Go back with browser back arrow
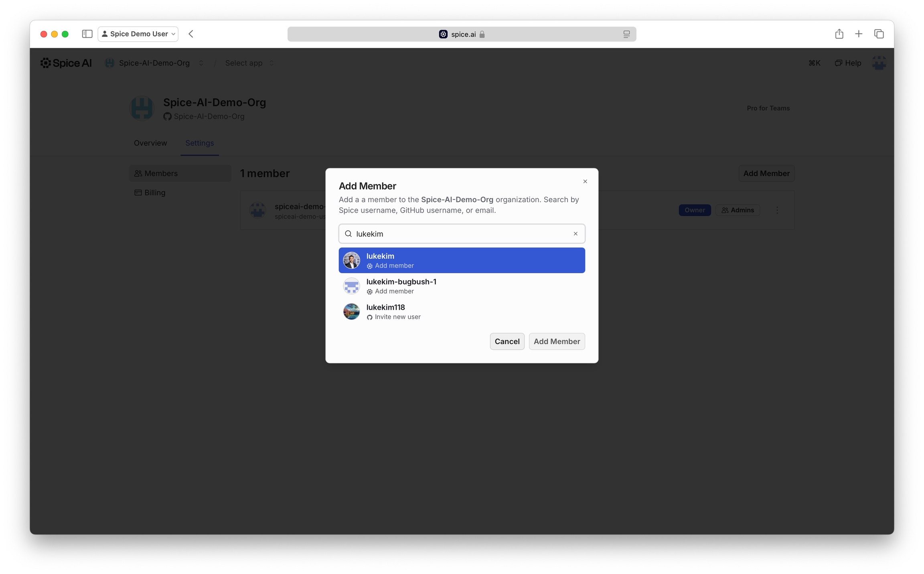This screenshot has width=924, height=574. click(191, 34)
